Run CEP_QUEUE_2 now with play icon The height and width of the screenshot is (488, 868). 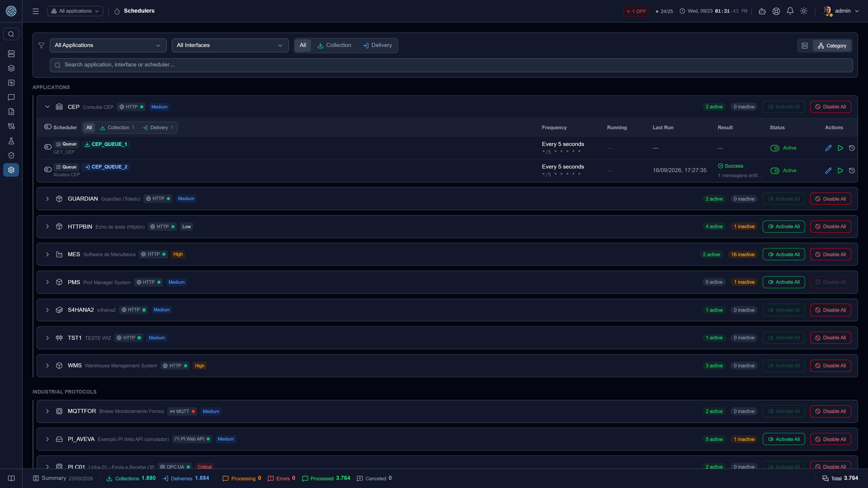tap(840, 170)
